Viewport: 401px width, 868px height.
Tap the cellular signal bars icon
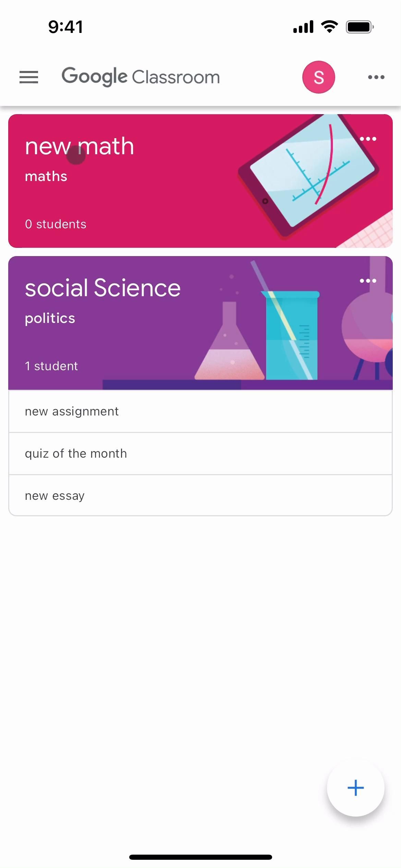pos(303,27)
